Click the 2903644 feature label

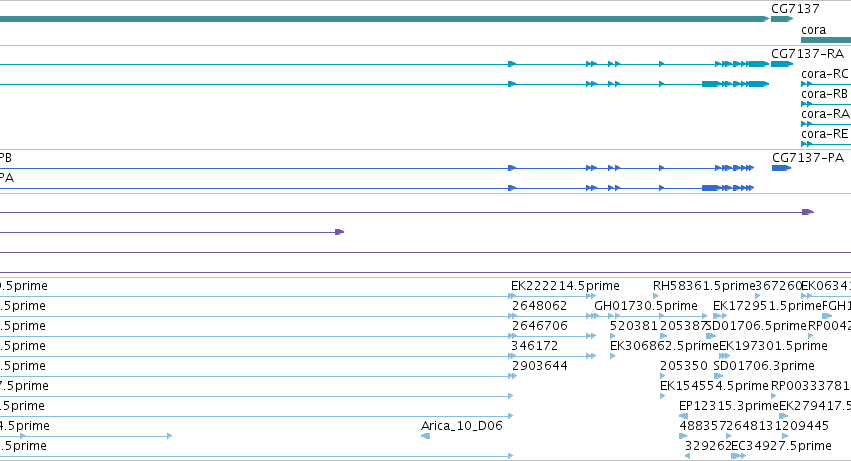pyautogui.click(x=539, y=367)
